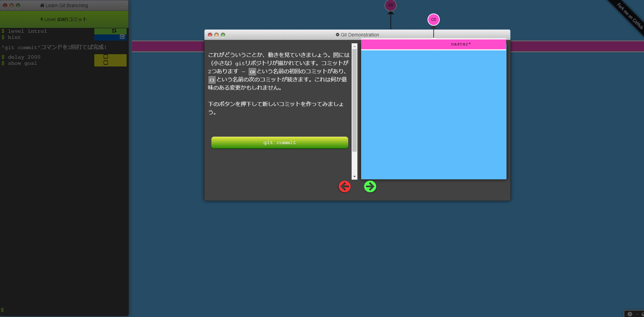Click the refresh icon next to level intro1 command
The image size is (644, 317).
tap(114, 31)
